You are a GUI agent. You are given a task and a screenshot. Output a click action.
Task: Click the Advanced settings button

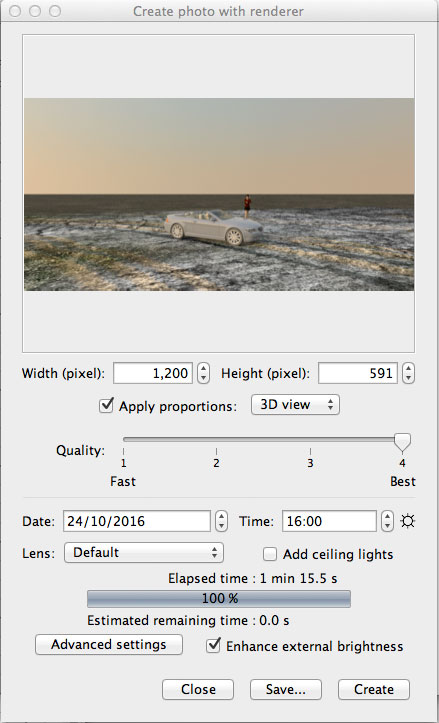pos(109,644)
